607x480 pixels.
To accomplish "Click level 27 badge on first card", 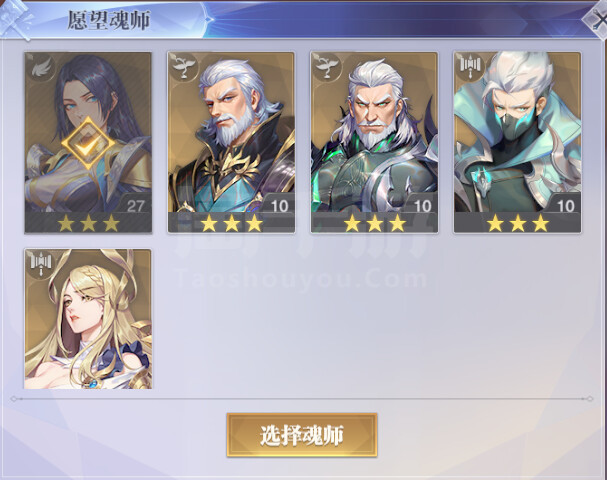I will pos(135,205).
